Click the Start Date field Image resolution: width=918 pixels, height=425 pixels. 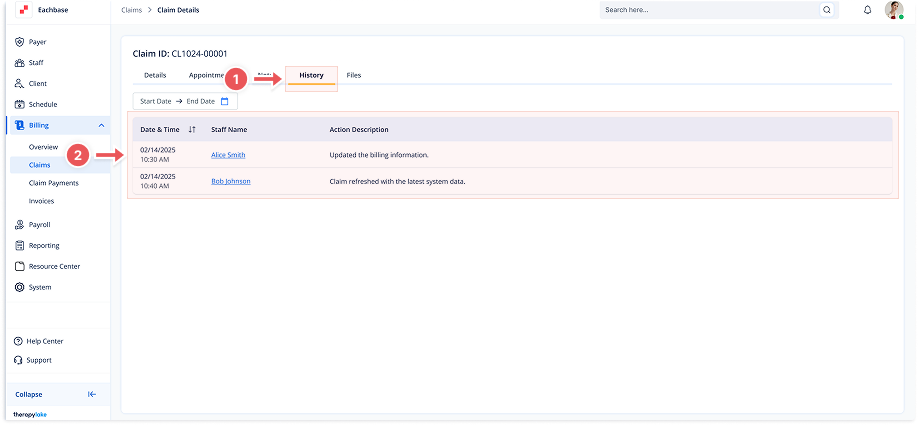(x=156, y=101)
